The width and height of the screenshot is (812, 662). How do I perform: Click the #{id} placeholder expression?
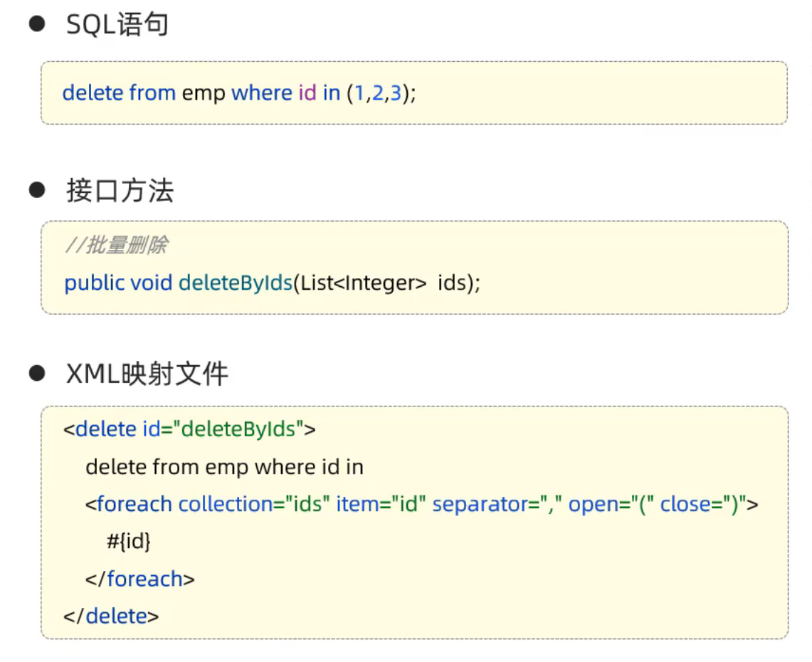[x=129, y=542]
